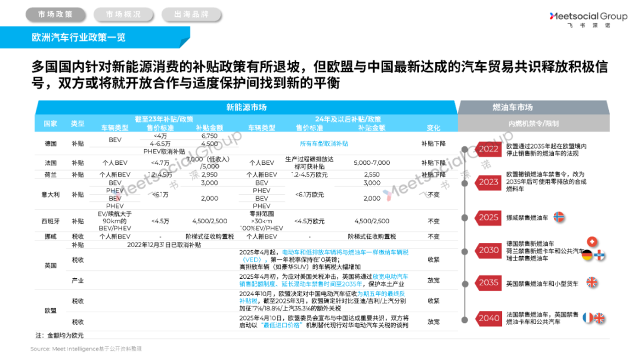The width and height of the screenshot is (644, 363).
Task: Open blue link 放宽电动汽车销售配额制度
Action: pos(324,281)
